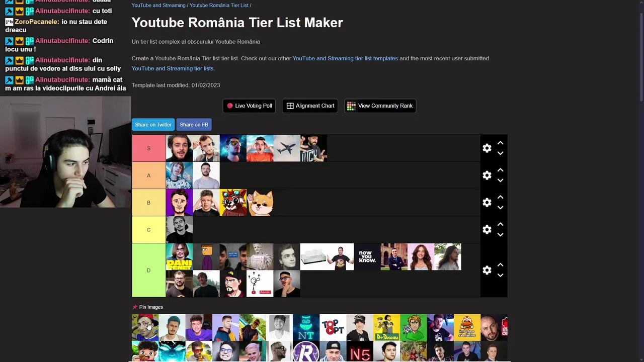Screen dimensions: 644x362
Task: Click ZoroPacanele username in chat
Action: tap(37, 22)
